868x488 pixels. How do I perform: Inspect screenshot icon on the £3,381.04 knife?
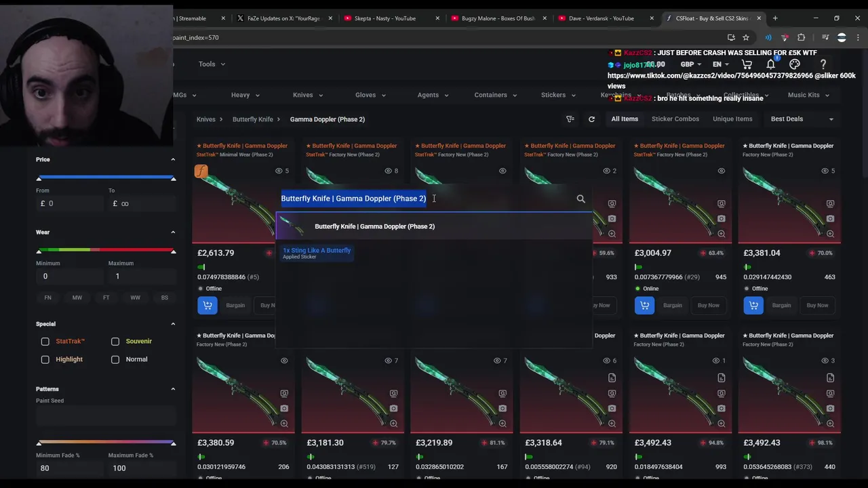830,203
